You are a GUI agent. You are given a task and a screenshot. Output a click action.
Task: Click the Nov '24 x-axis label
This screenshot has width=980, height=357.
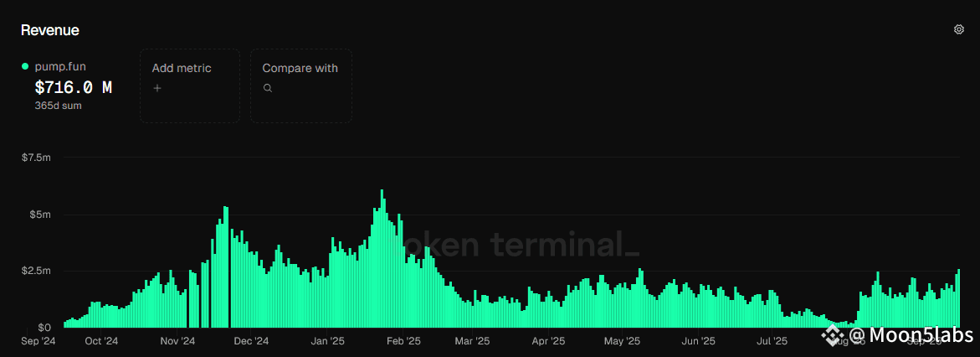tap(178, 341)
